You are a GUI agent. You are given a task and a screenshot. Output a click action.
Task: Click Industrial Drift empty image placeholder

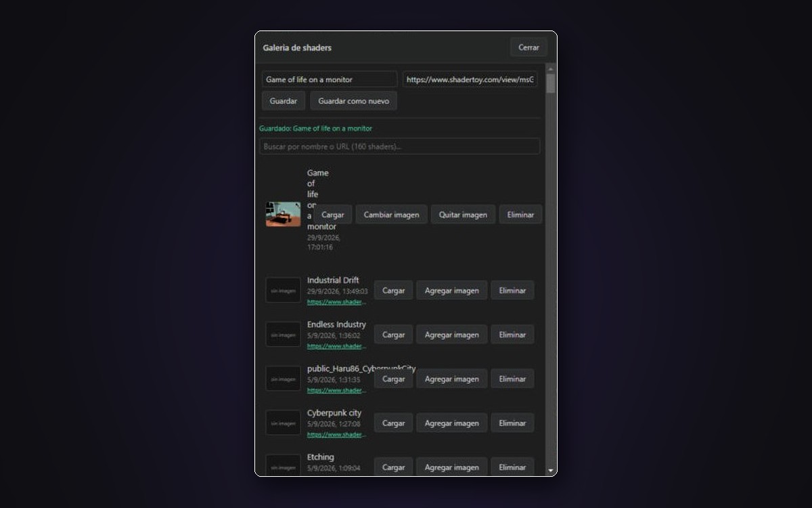click(x=283, y=291)
